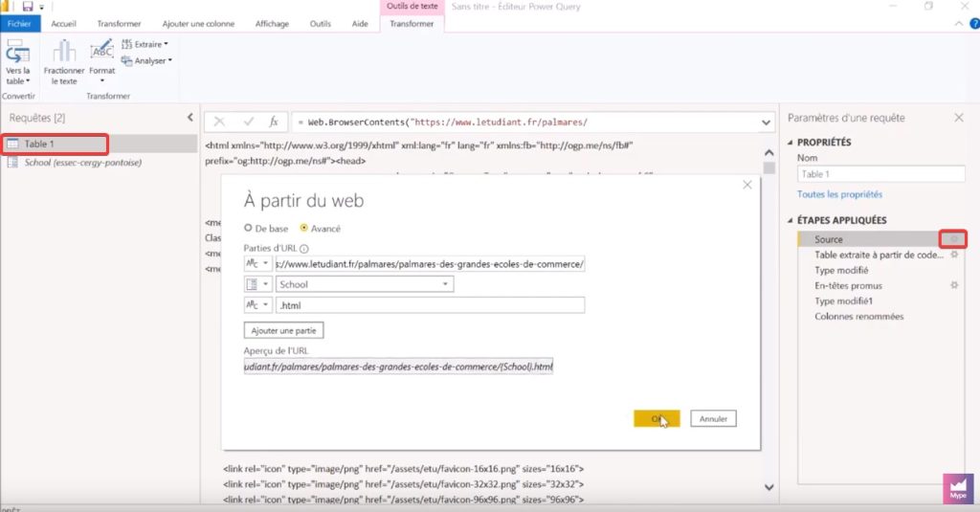Expand the formula bar with chevron
The height and width of the screenshot is (512, 980).
pos(766,122)
